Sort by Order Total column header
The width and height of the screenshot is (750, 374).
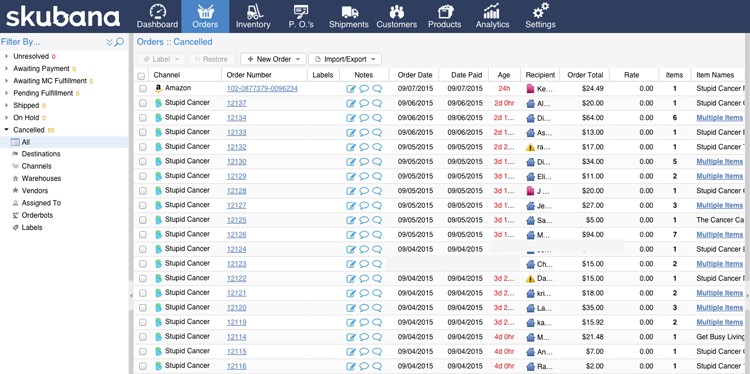pos(585,75)
